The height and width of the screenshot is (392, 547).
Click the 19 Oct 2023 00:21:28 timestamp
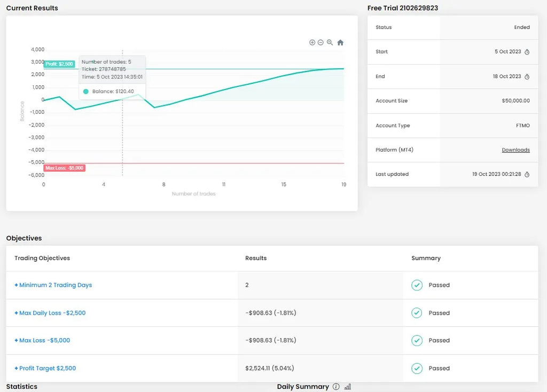click(x=496, y=174)
